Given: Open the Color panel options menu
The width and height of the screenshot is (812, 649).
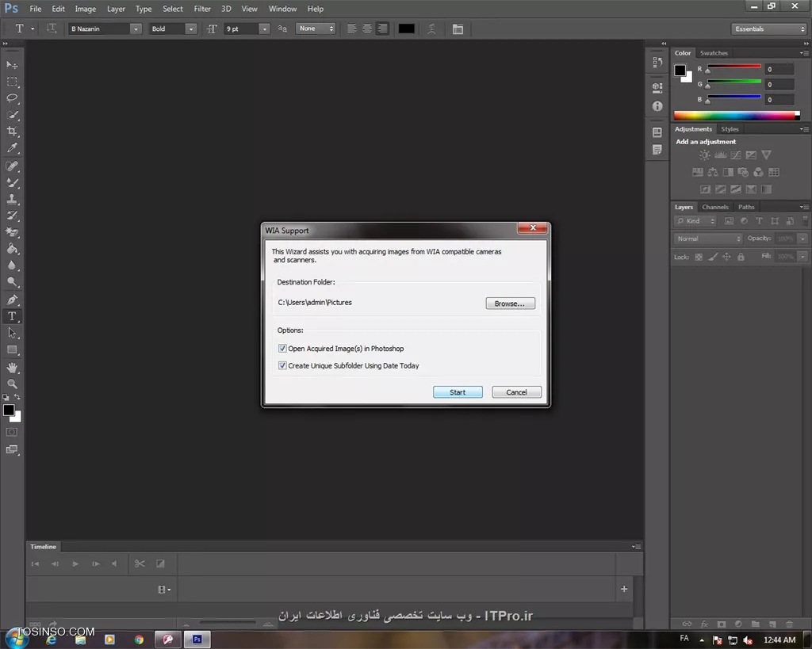Looking at the screenshot, I should tap(804, 53).
